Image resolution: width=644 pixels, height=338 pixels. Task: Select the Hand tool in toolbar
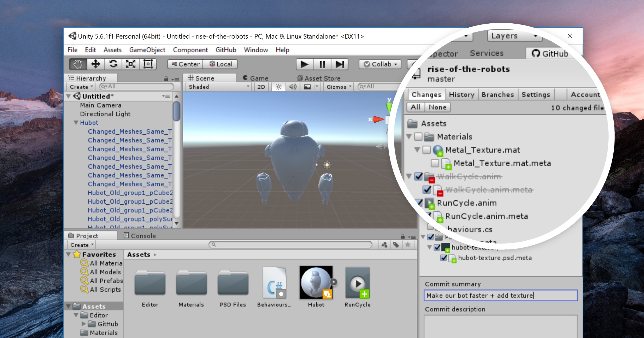coord(78,64)
